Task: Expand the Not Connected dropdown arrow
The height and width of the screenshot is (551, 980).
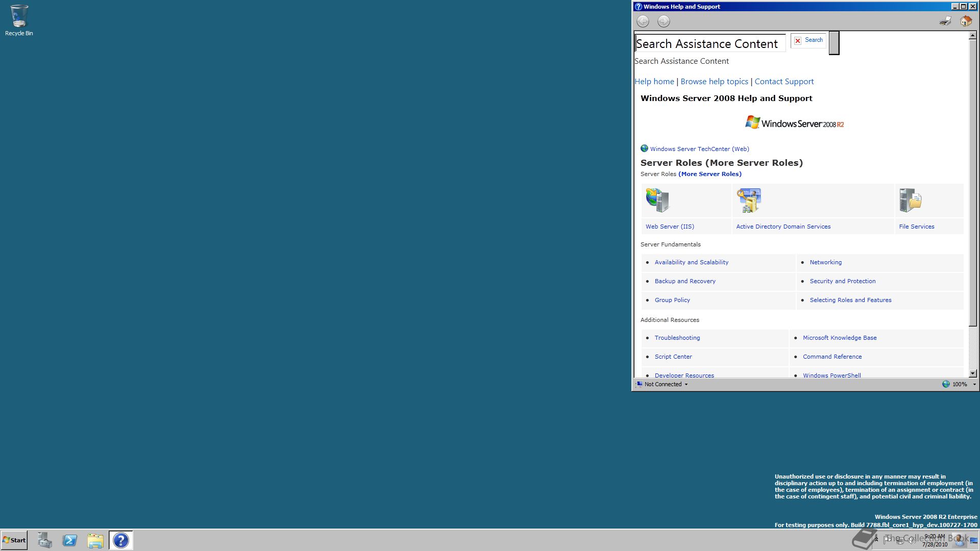Action: (686, 385)
